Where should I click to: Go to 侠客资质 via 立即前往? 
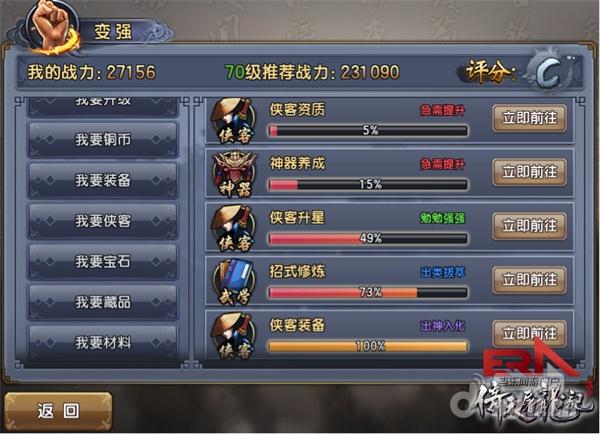coord(530,118)
